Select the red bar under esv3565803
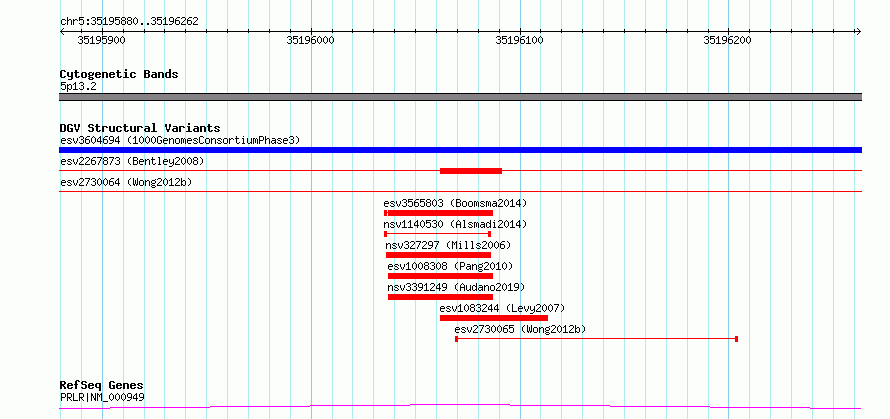This screenshot has width=890, height=419. (438, 213)
